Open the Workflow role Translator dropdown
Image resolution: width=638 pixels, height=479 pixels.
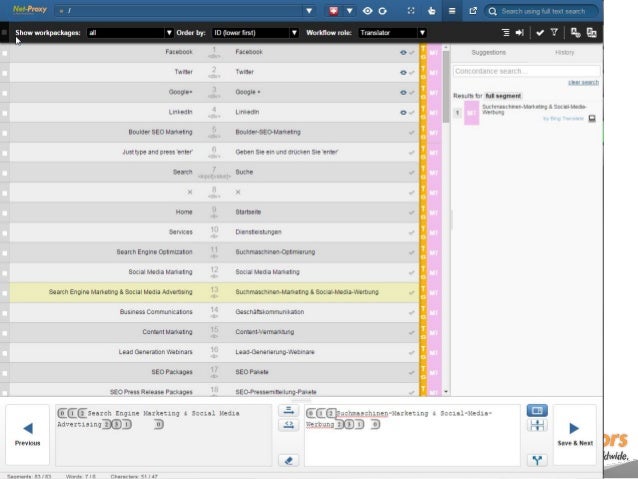click(x=385, y=32)
